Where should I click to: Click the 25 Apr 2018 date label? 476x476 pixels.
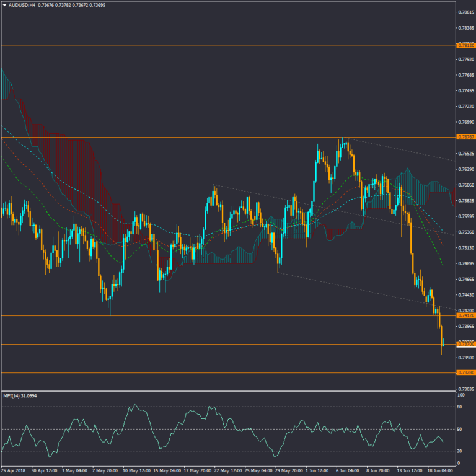[14, 471]
